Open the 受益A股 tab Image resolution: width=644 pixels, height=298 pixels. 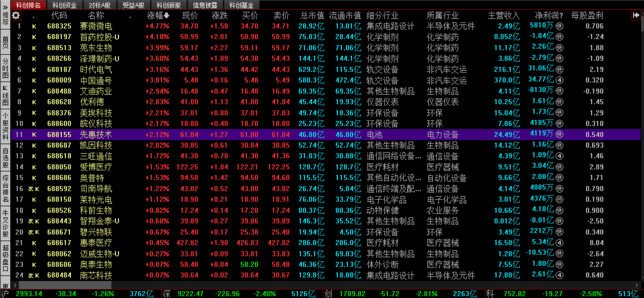(x=133, y=5)
